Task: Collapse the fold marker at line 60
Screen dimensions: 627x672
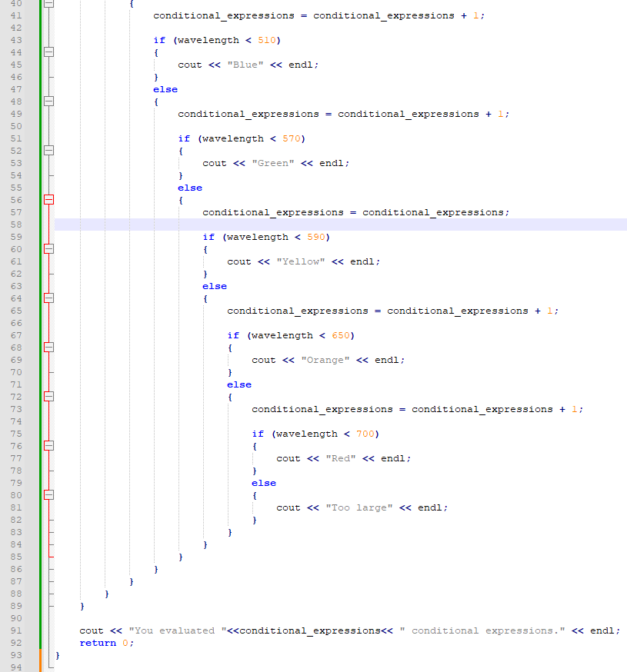Action: click(49, 249)
